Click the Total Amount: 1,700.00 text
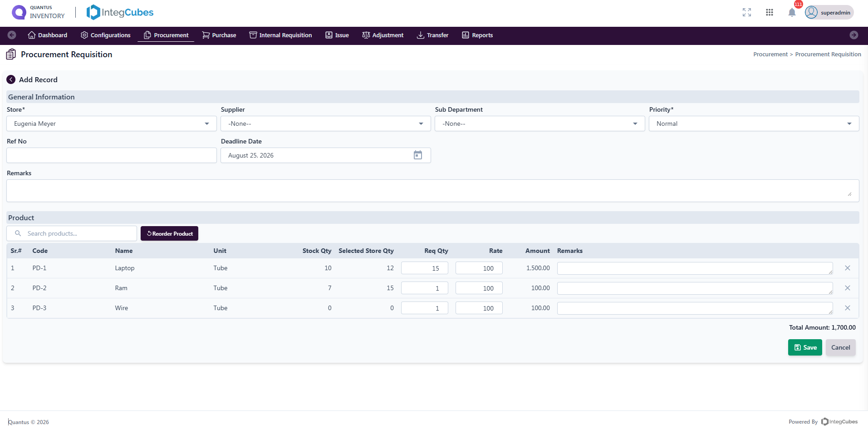Viewport: 868px width, 430px height. (x=822, y=327)
